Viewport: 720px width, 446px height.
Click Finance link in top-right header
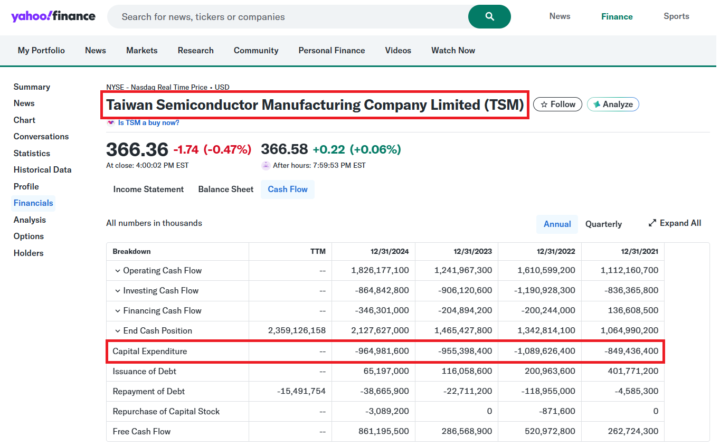coord(617,17)
